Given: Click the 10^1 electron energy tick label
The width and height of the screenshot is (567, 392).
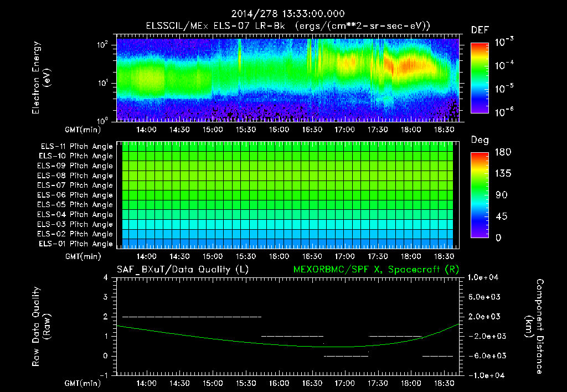Looking at the screenshot, I should 102,83.
